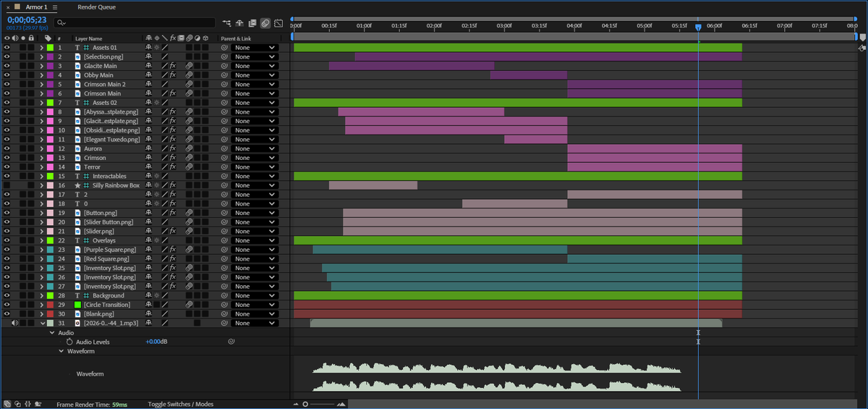
Task: Select the Elegant Tuxedo.png layer bar
Action: (x=535, y=139)
